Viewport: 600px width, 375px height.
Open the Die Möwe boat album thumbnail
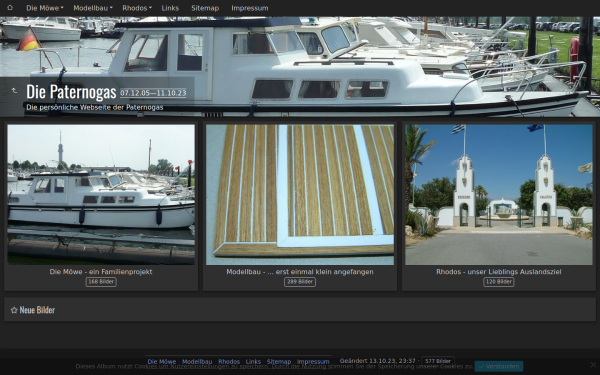pos(101,194)
